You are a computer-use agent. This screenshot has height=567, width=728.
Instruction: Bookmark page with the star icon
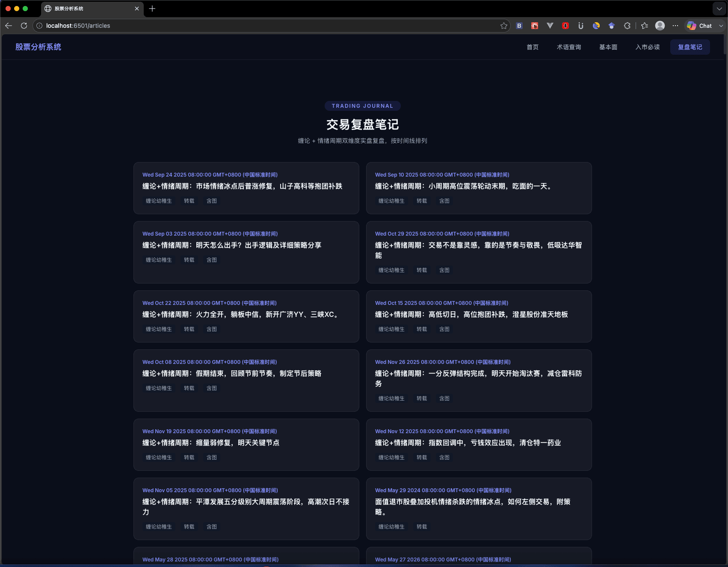504,26
